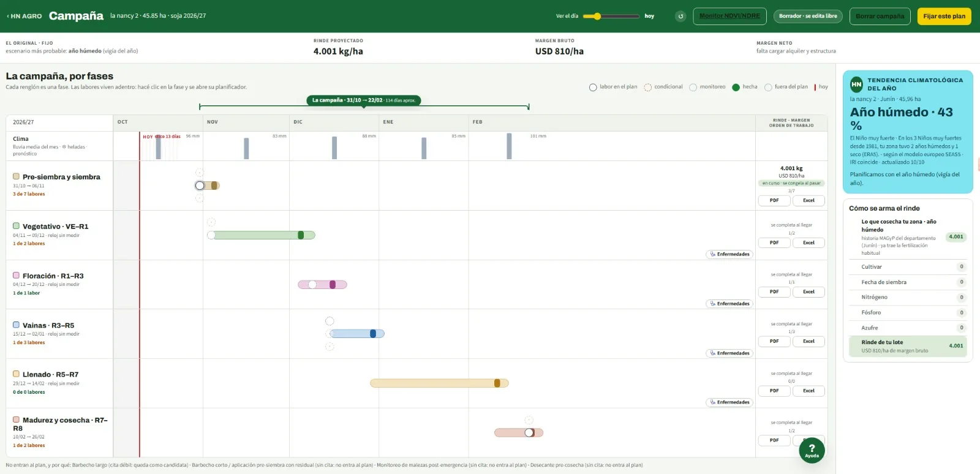Open Enfermedades for the Floración row
Image resolution: width=980 pixels, height=474 pixels.
pyautogui.click(x=729, y=304)
